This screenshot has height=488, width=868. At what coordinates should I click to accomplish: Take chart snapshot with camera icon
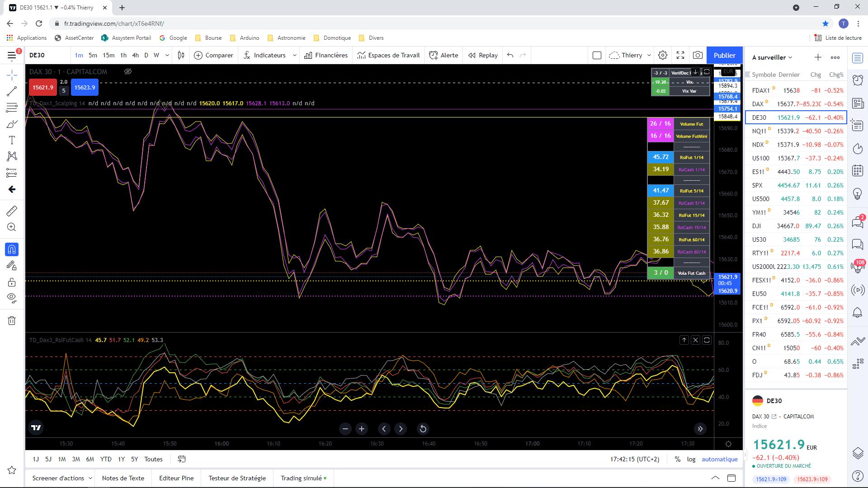pyautogui.click(x=698, y=55)
